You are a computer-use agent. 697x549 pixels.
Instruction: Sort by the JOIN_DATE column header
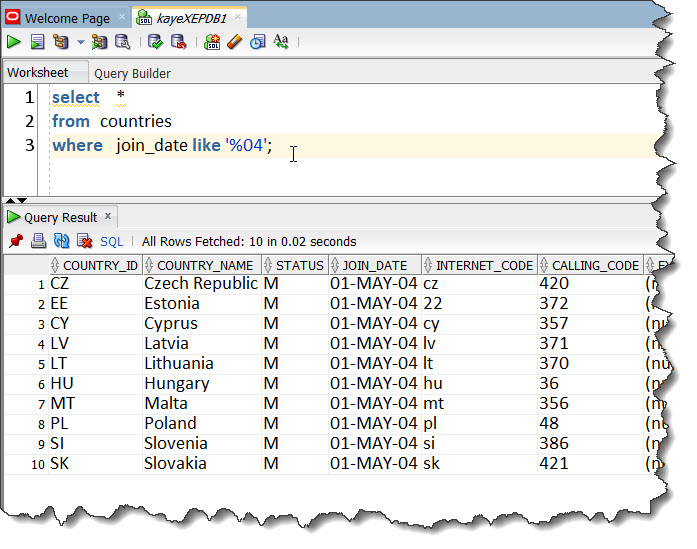[374, 265]
